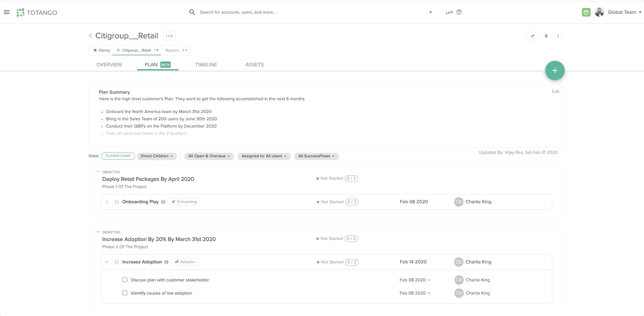The height and width of the screenshot is (316, 644).
Task: Open the help question mark icon
Action: (459, 12)
